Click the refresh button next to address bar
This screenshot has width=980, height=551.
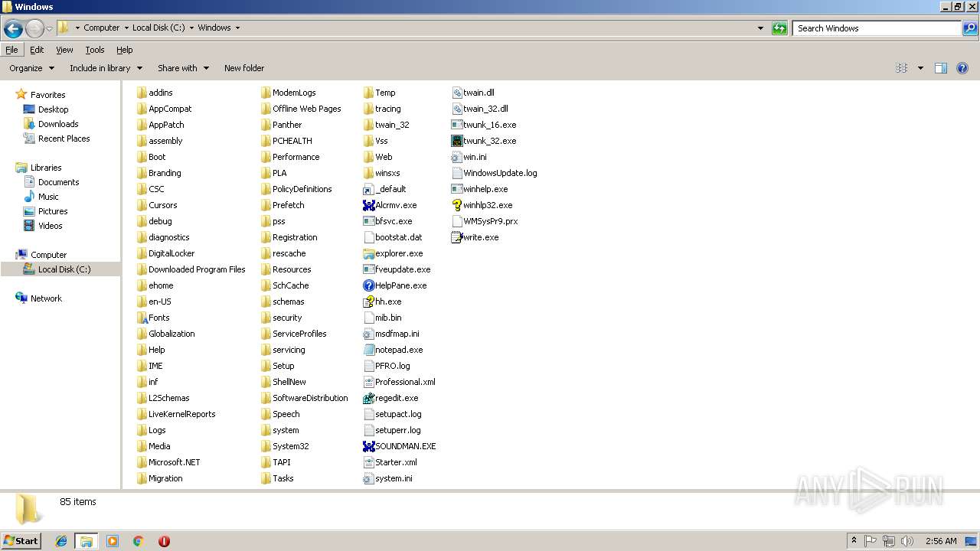pyautogui.click(x=779, y=28)
